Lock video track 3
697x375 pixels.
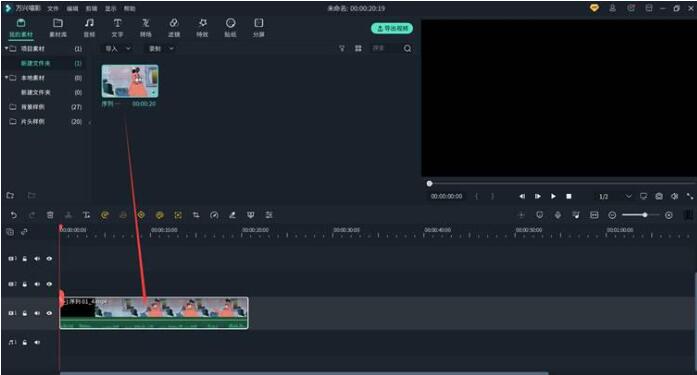pyautogui.click(x=25, y=259)
